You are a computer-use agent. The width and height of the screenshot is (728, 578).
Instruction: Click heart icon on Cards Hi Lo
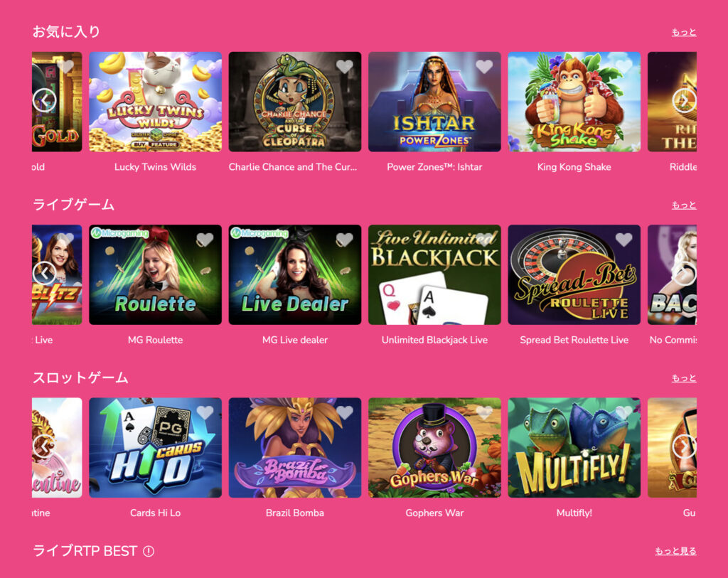205,412
